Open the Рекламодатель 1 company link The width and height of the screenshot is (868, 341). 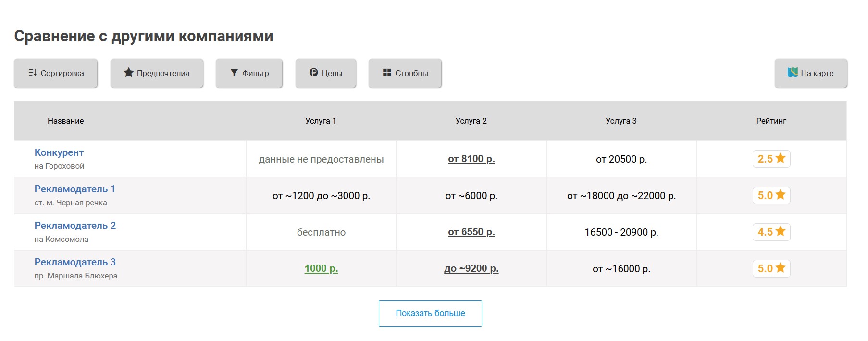[x=74, y=189]
